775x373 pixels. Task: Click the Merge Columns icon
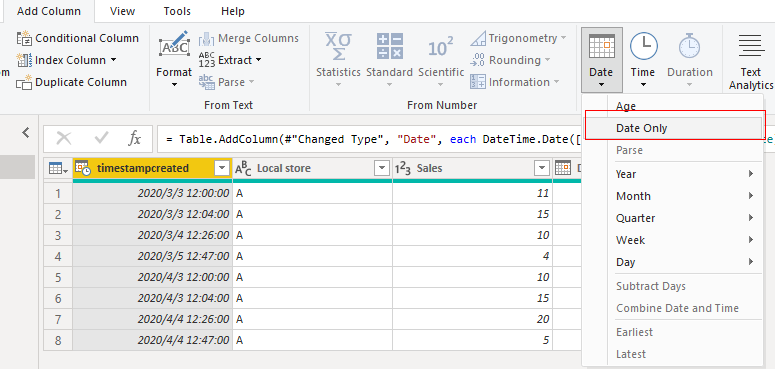[x=206, y=39]
